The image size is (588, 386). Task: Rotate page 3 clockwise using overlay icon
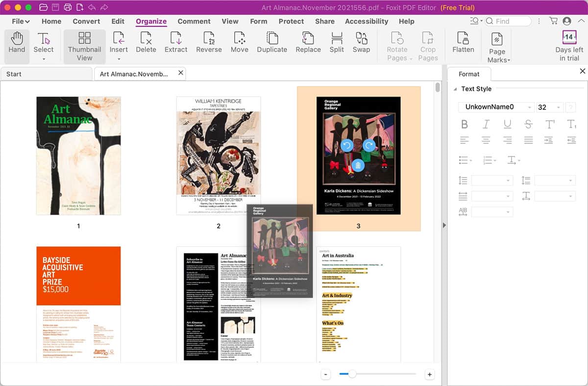point(369,145)
